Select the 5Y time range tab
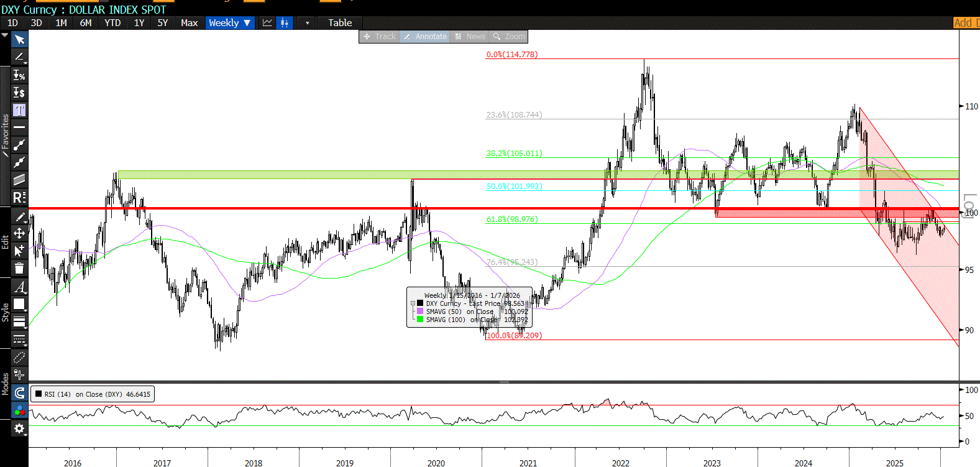Image resolution: width=980 pixels, height=467 pixels. coord(163,23)
